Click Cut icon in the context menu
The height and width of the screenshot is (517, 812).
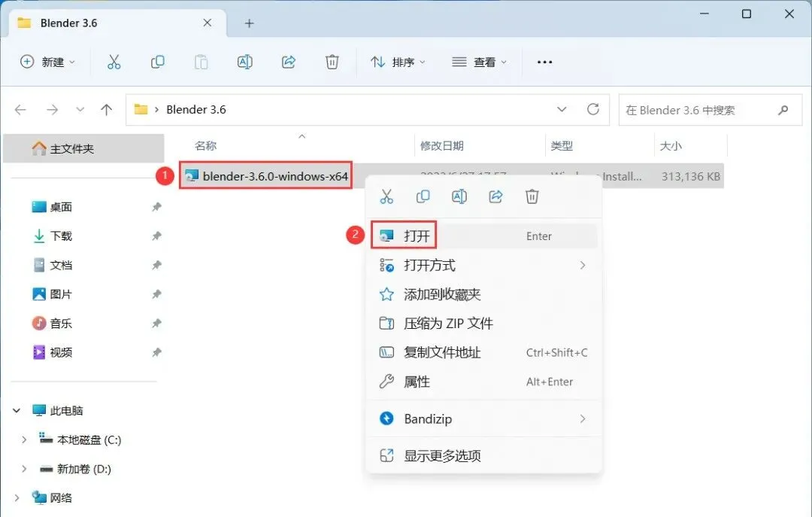pos(386,196)
